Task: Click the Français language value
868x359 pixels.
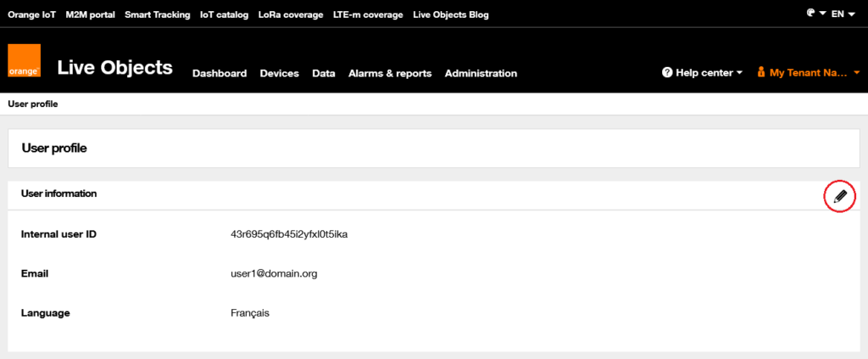Action: (250, 313)
